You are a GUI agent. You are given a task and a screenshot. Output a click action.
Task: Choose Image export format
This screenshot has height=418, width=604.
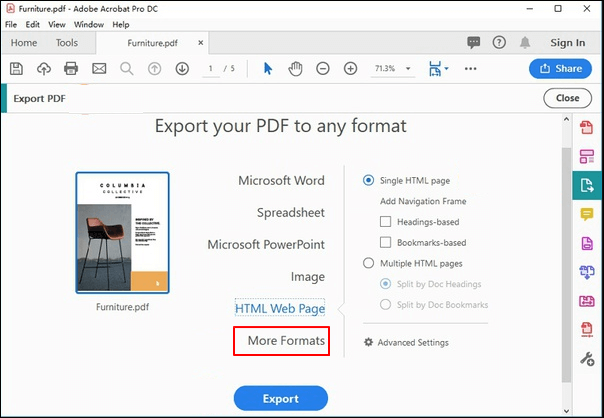[308, 277]
